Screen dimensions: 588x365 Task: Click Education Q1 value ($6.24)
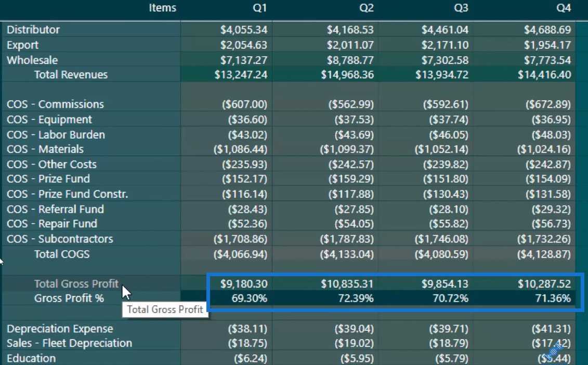pos(251,358)
